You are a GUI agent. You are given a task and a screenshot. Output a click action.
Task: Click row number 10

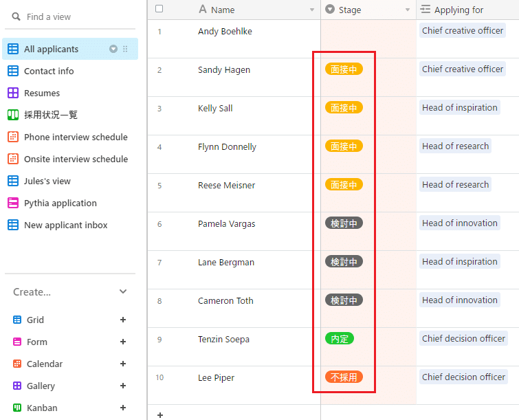[159, 377]
